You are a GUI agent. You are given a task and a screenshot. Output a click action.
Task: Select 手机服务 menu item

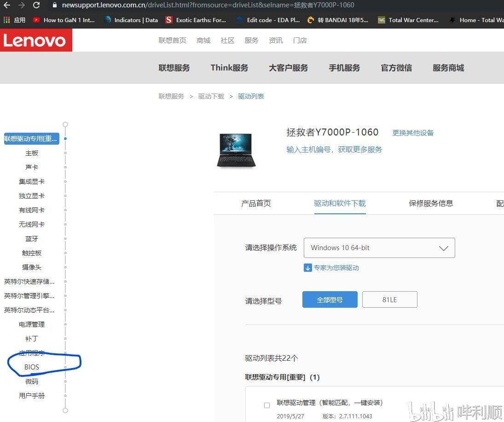tap(344, 68)
